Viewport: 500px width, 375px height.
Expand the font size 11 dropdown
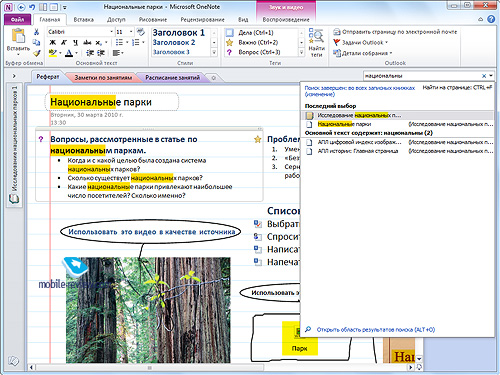131,32
